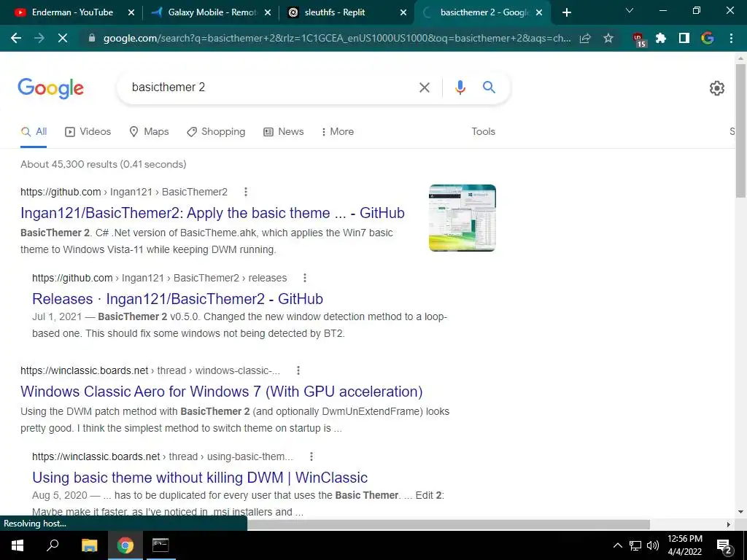
Task: Select the News results filter
Action: coord(284,132)
